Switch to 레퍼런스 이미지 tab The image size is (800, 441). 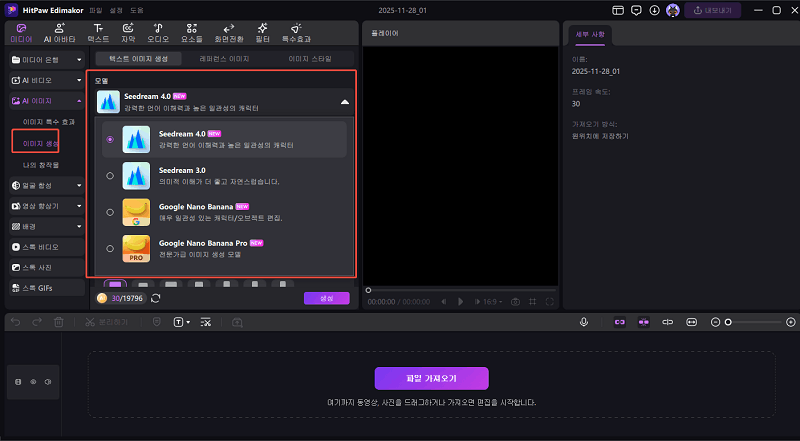point(224,59)
